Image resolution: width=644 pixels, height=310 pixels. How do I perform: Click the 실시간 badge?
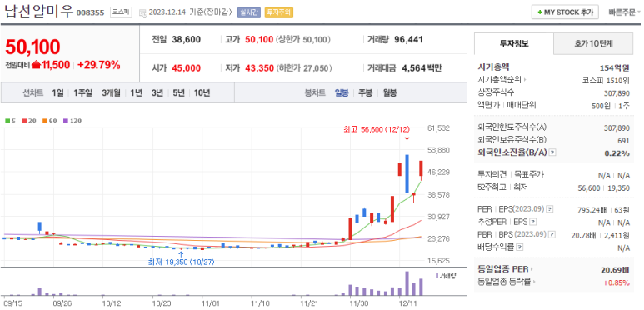coord(249,12)
